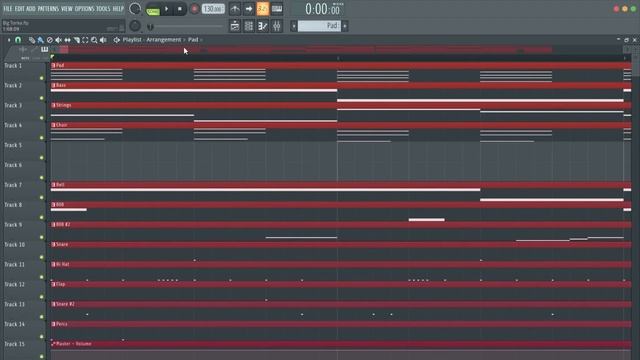Adjust the song position slider
This screenshot has height=360, width=640.
click(x=186, y=27)
